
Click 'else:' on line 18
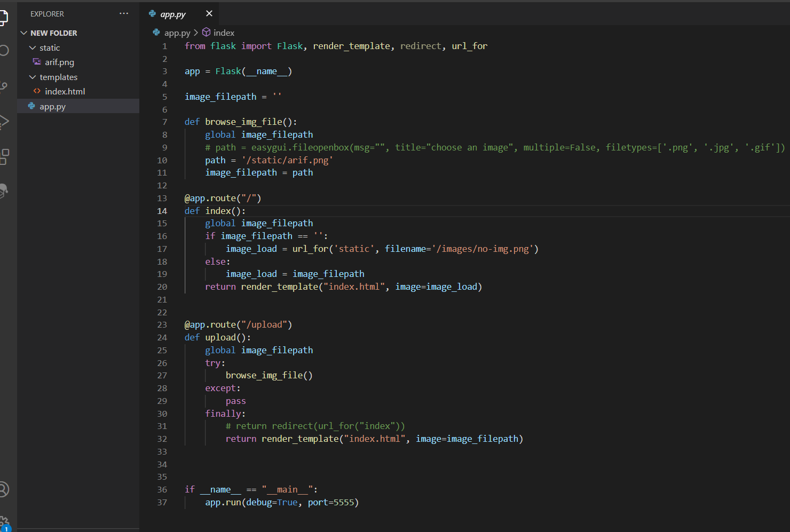pos(218,262)
